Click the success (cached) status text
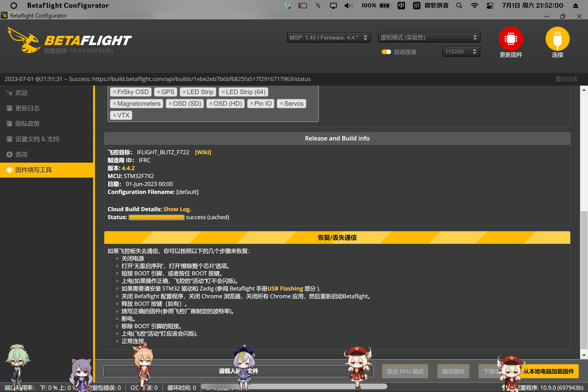 click(x=207, y=217)
